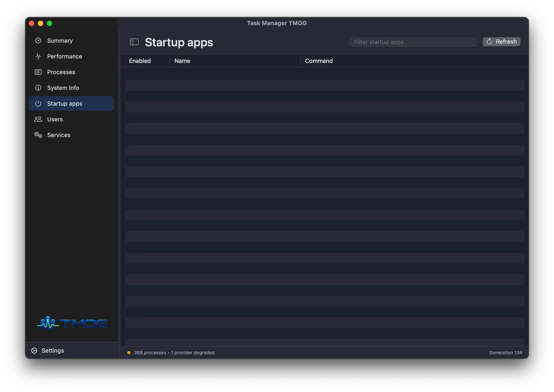Click the '1 provider degraded' status text
Image resolution: width=554 pixels, height=392 pixels.
(x=193, y=353)
